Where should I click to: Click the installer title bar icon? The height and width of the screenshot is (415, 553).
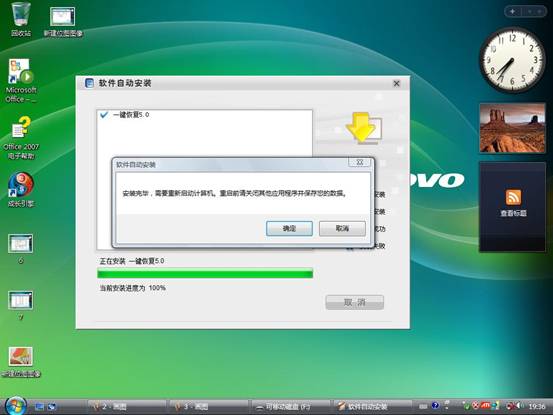coord(89,83)
